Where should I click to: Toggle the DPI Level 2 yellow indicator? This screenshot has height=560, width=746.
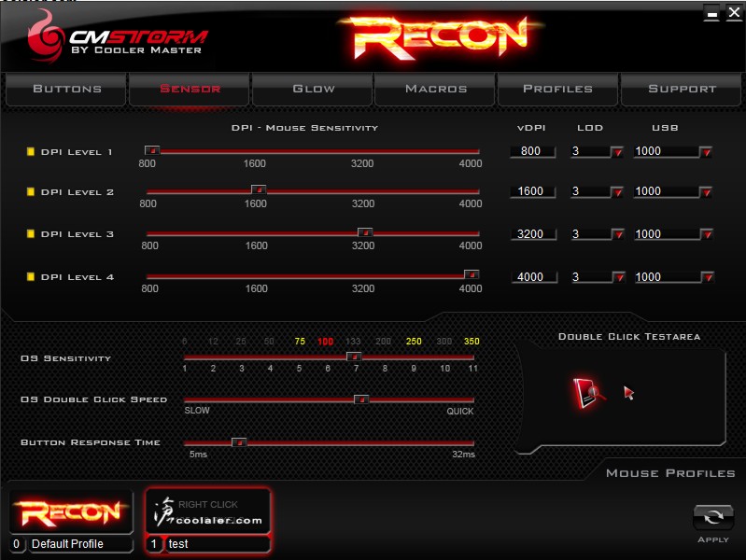pos(31,191)
